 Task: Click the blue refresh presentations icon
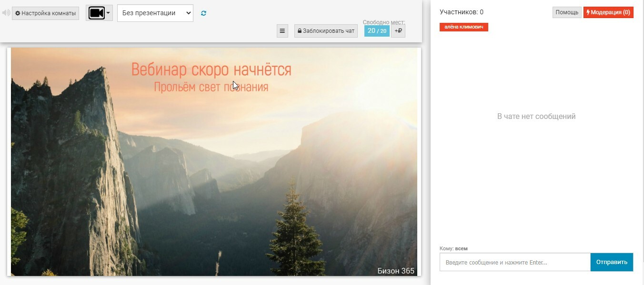pyautogui.click(x=203, y=13)
